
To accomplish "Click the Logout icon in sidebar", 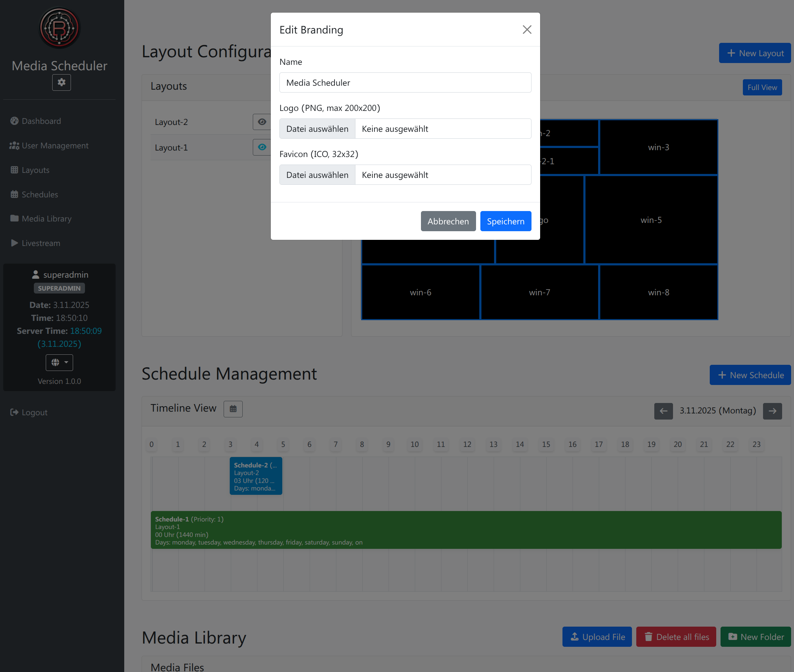I will click(x=14, y=412).
